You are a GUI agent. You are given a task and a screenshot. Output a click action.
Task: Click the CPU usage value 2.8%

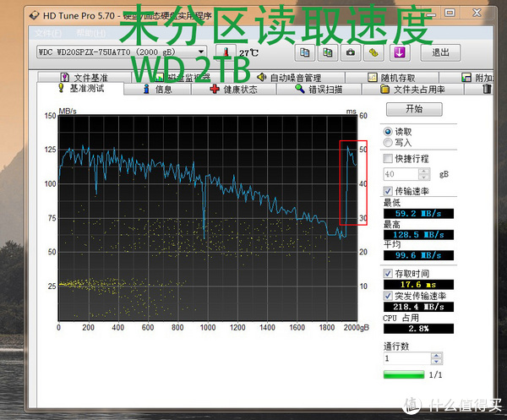418,329
